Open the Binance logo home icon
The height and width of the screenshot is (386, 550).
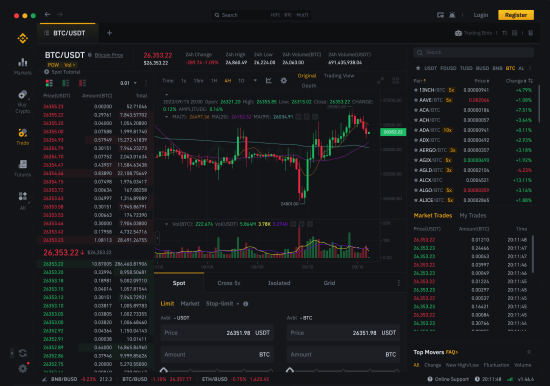23,38
